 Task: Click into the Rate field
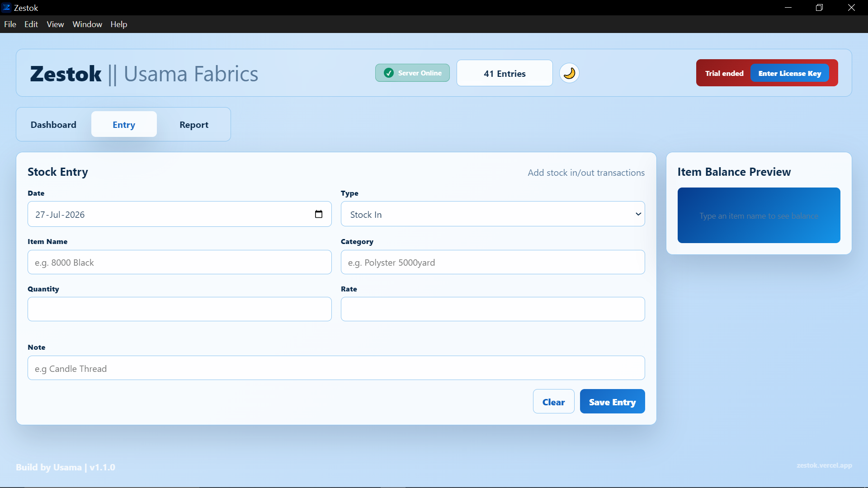pyautogui.click(x=493, y=310)
